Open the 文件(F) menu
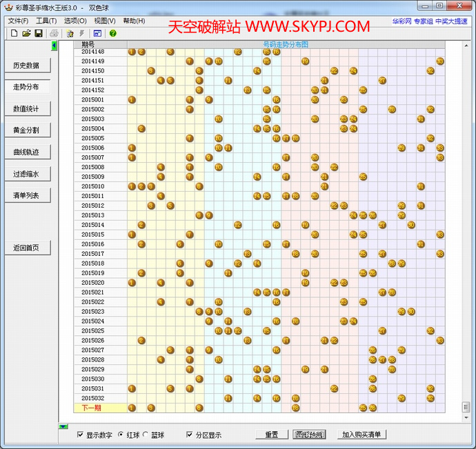This screenshot has height=449, width=476. (x=18, y=21)
